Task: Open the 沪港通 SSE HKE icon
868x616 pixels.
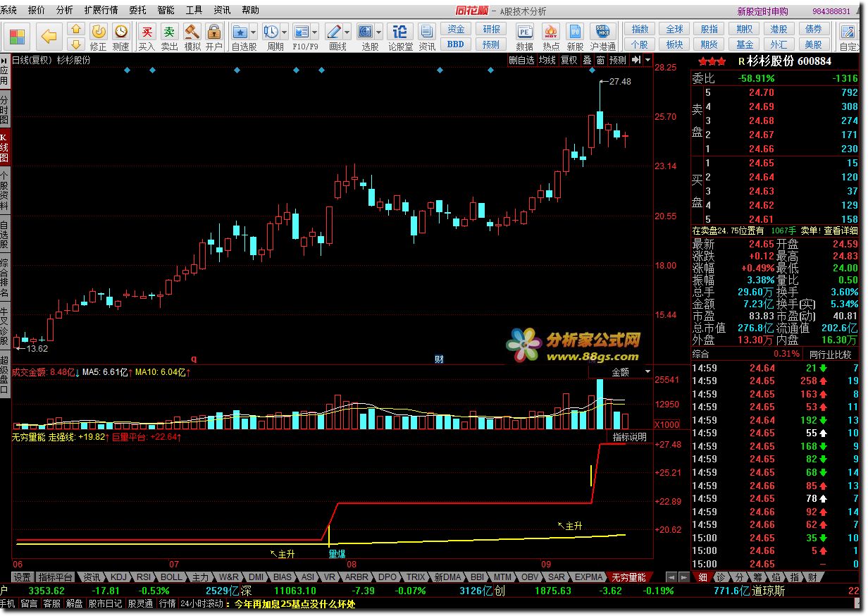Action: [602, 37]
